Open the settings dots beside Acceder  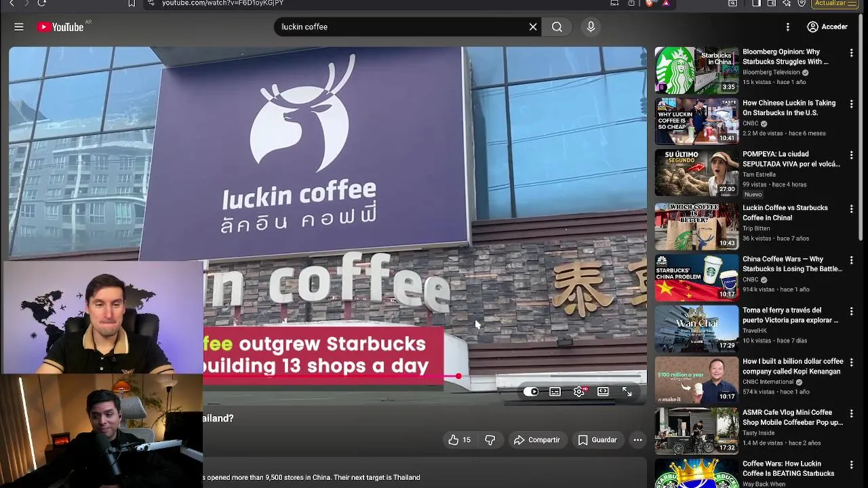787,27
